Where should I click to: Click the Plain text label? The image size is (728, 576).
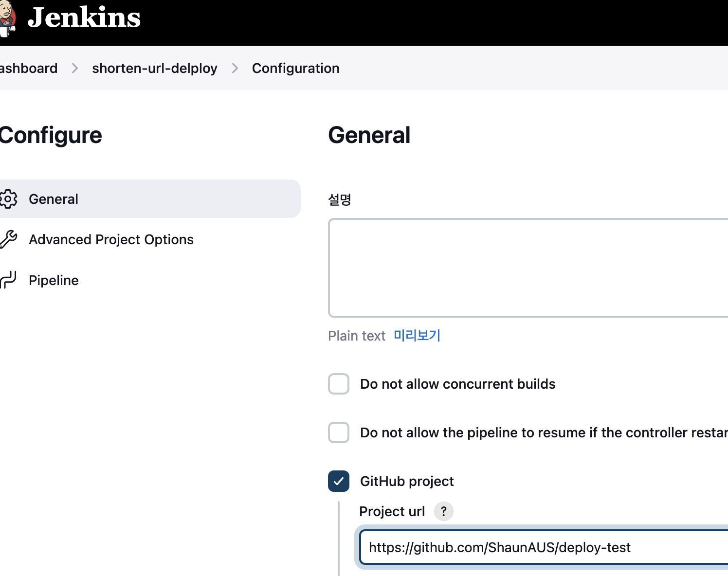357,336
